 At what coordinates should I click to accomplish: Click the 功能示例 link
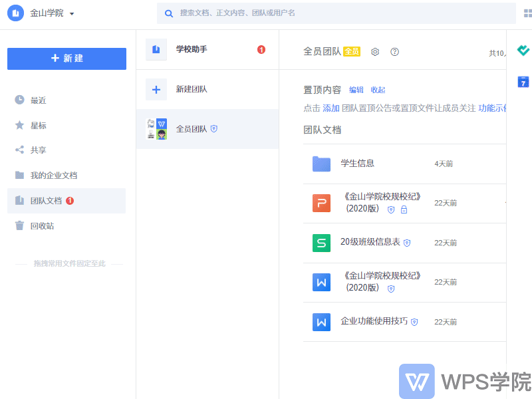tap(492, 108)
